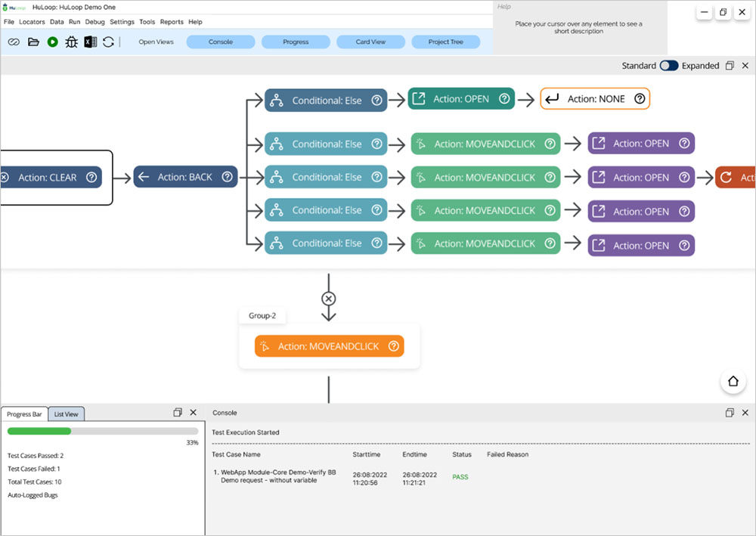Refresh the workflow with the sync icon

tap(109, 42)
